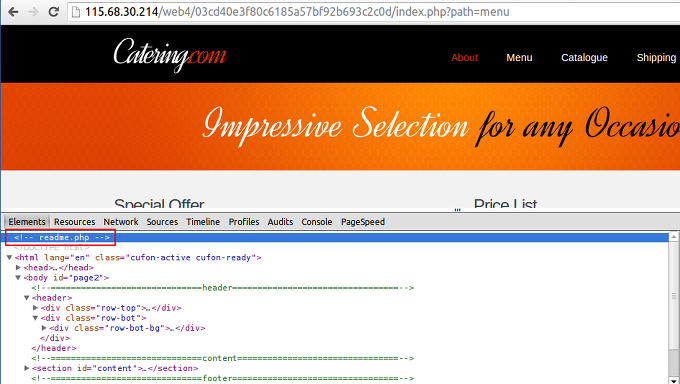
Task: Open the Shipping navigation link
Action: (x=656, y=58)
